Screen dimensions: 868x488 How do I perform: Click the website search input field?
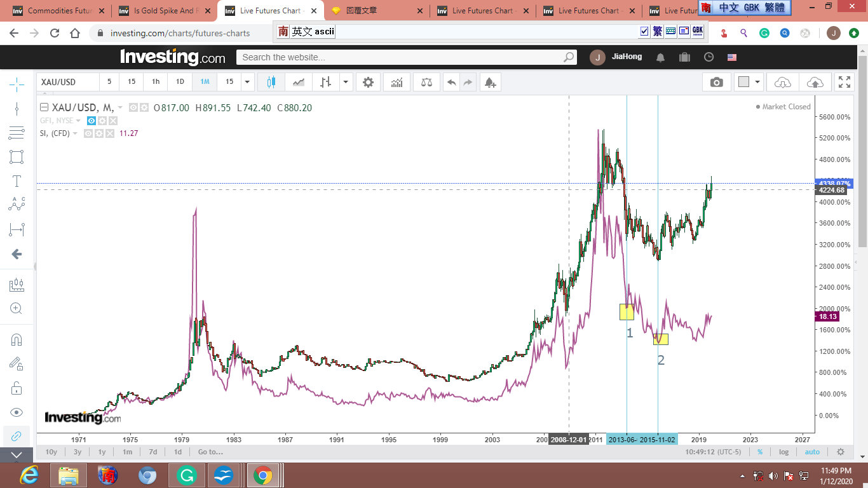(x=400, y=57)
